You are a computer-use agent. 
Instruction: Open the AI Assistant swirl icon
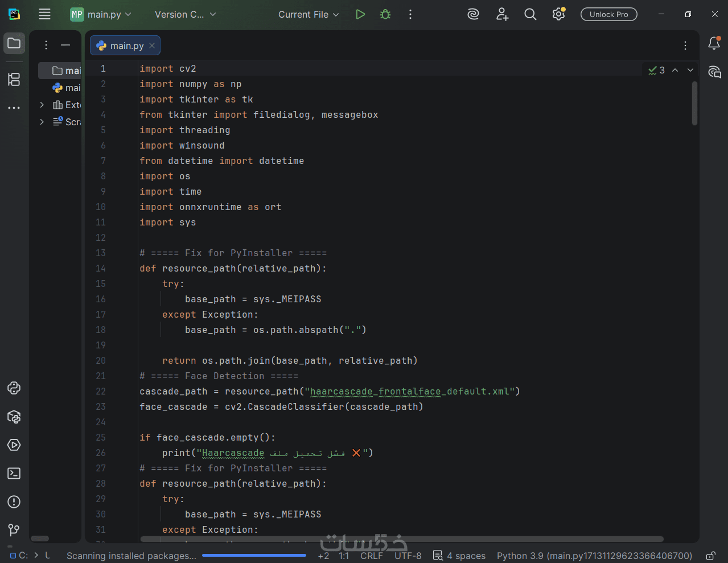coord(473,14)
